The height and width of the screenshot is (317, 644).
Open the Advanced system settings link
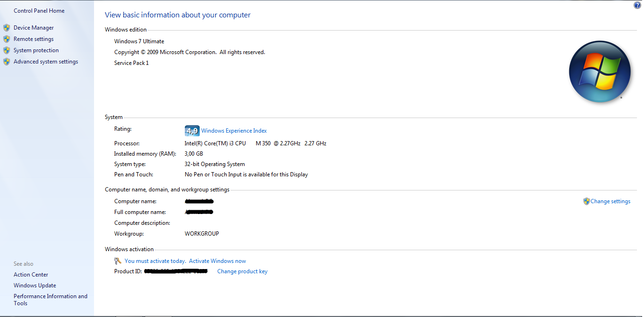tap(46, 62)
